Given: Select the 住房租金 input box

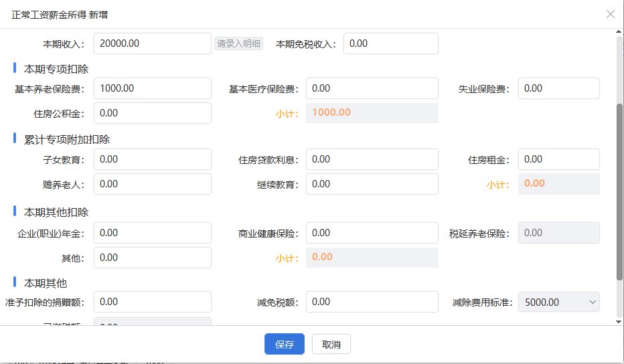Looking at the screenshot, I should [x=558, y=159].
